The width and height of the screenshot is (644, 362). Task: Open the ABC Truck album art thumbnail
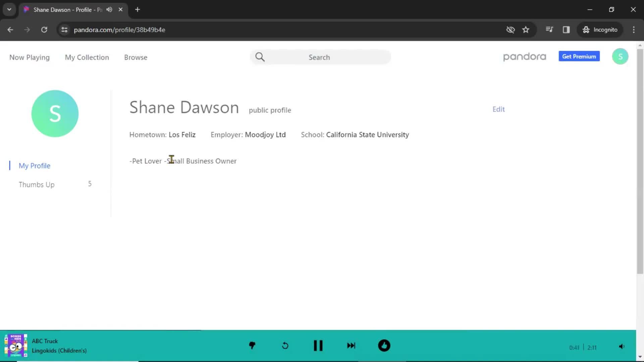pyautogui.click(x=16, y=346)
